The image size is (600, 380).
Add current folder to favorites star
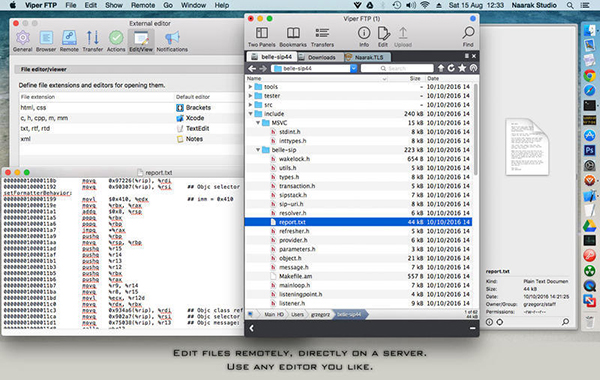pyautogui.click(x=462, y=68)
